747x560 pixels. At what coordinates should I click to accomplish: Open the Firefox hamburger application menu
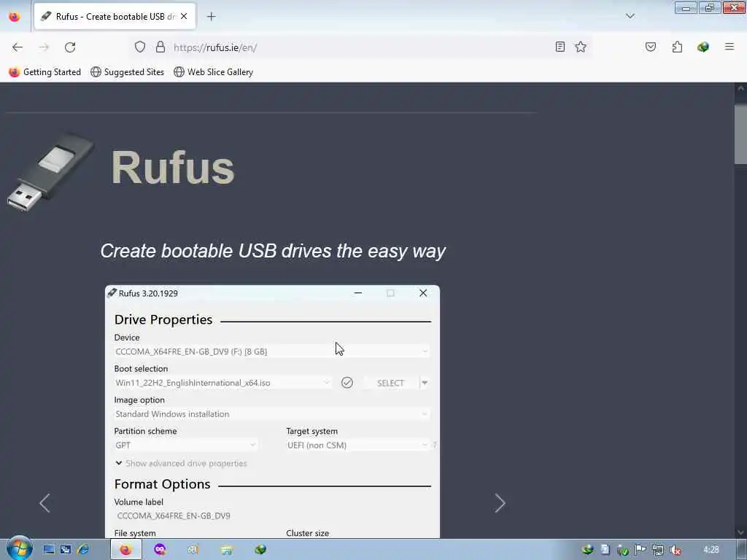tap(729, 47)
